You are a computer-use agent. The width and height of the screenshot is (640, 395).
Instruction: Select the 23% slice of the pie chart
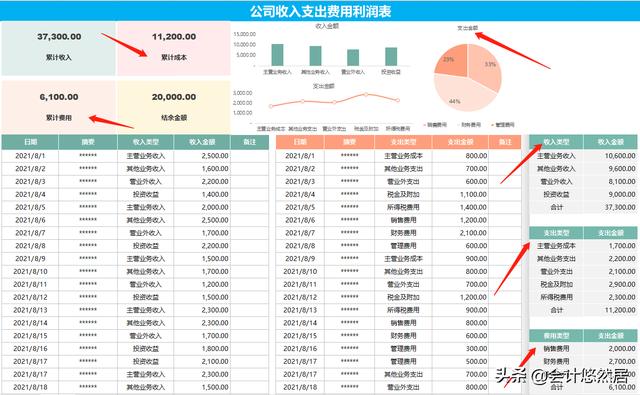[452, 61]
